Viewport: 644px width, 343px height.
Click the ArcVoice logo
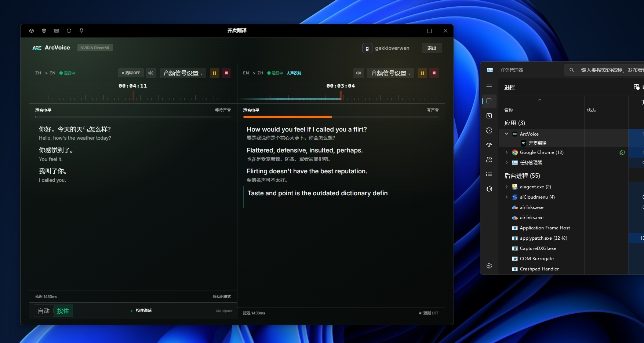tap(37, 48)
